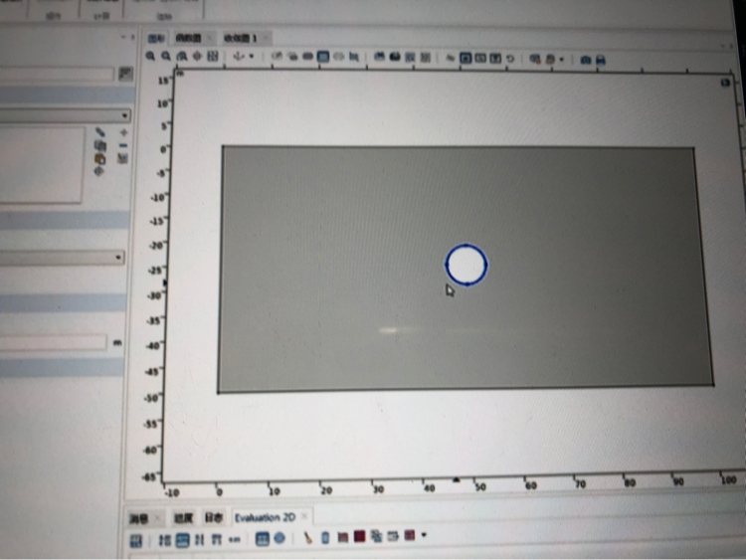Viewport: 746px width, 560px height.
Task: Click the reset/undo arrow icon in graphics toolbar
Action: [510, 59]
